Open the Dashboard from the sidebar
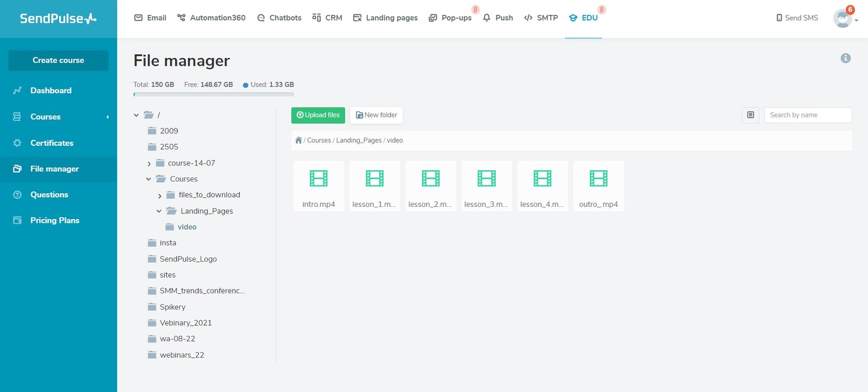Viewport: 868px width, 392px height. (51, 90)
